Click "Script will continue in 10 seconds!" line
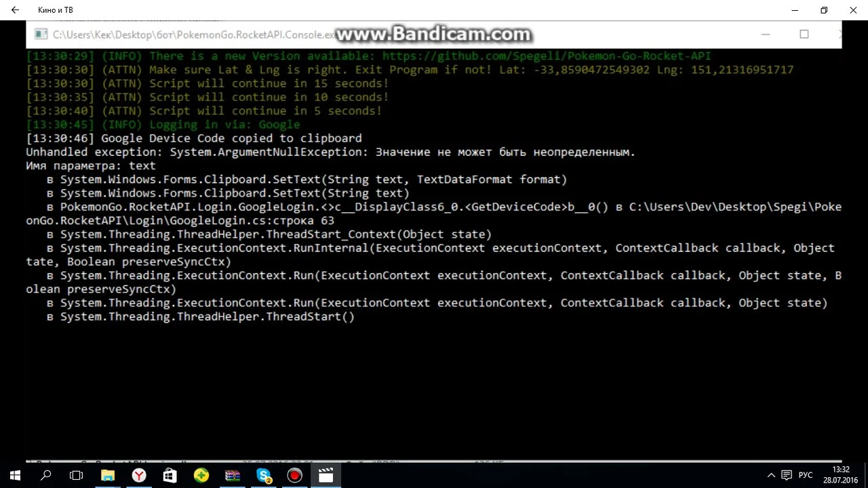Viewport: 868px width, 488px height. coord(208,97)
